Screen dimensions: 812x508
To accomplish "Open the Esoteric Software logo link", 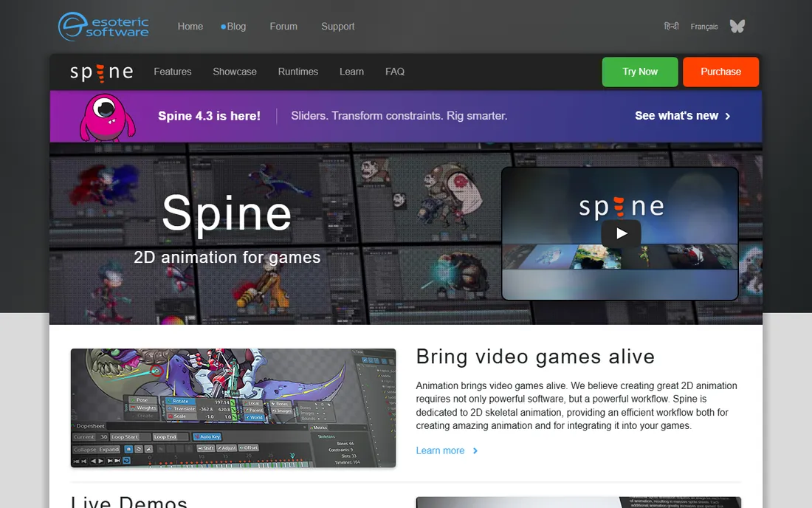I will [103, 27].
